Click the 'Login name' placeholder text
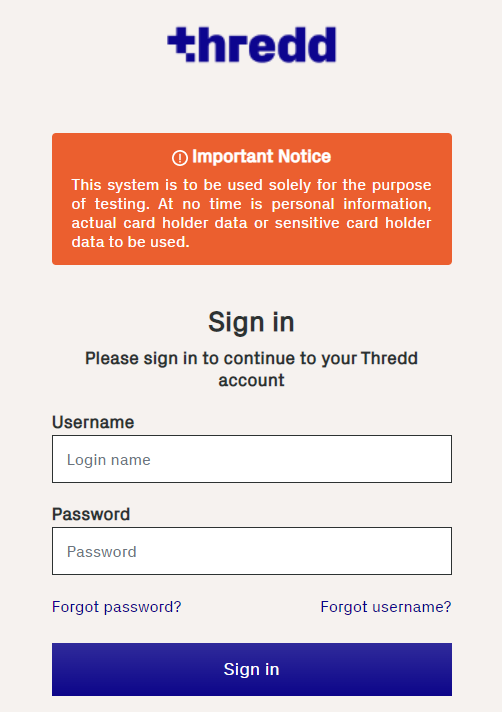 tap(108, 460)
